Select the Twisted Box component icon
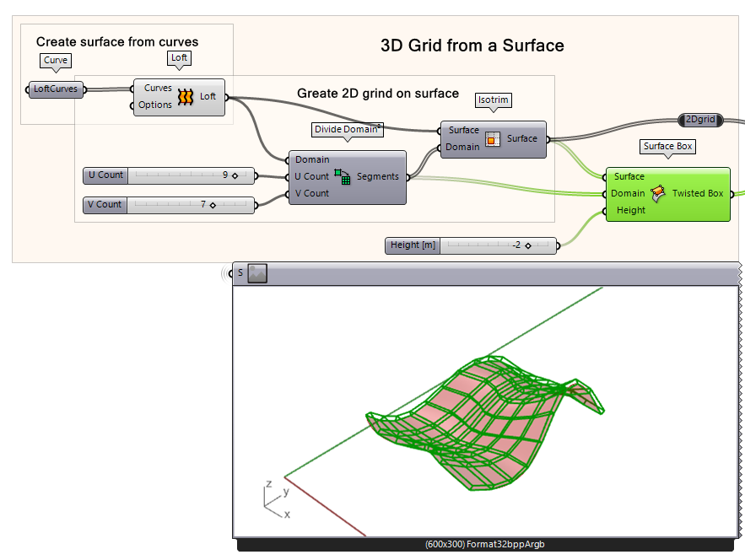The image size is (745, 560). tap(659, 193)
